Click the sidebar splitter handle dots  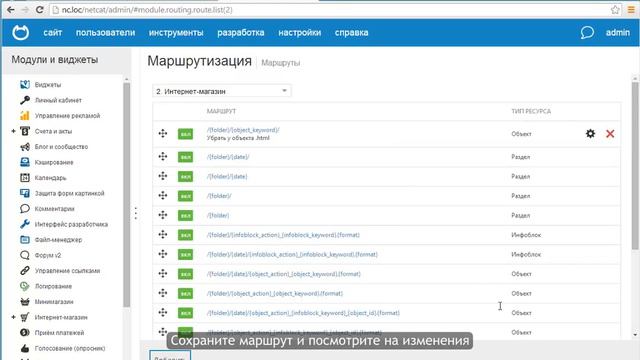pyautogui.click(x=136, y=213)
